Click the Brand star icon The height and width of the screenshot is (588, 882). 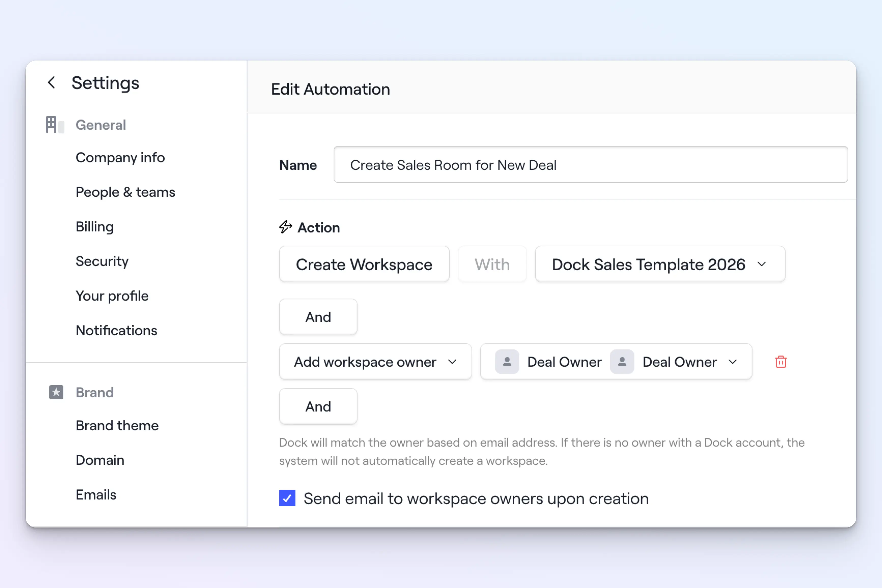pyautogui.click(x=56, y=392)
